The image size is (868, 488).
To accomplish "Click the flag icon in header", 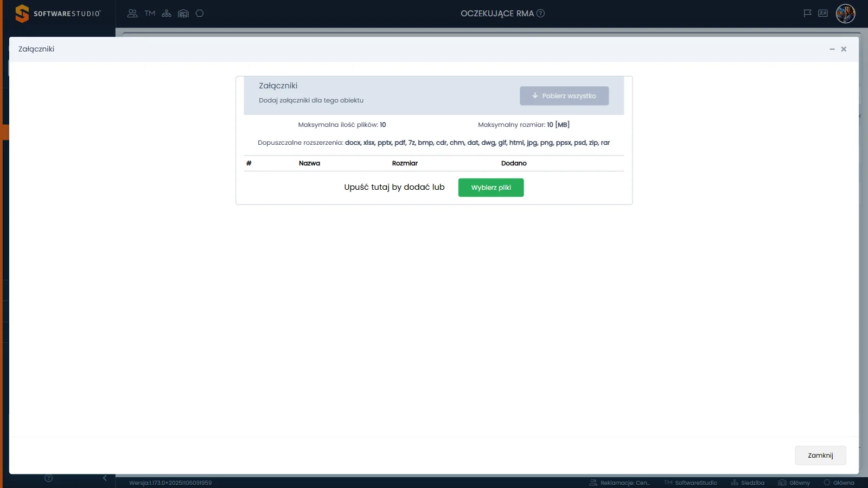I will click(x=807, y=14).
